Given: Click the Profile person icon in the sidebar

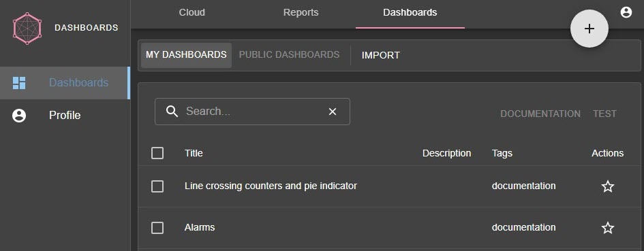Looking at the screenshot, I should click(19, 116).
